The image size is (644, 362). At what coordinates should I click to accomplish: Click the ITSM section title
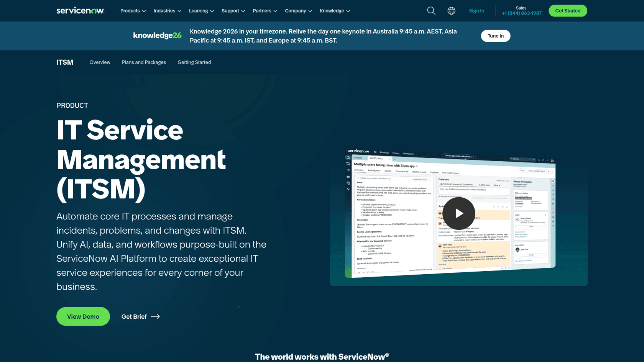click(x=65, y=62)
